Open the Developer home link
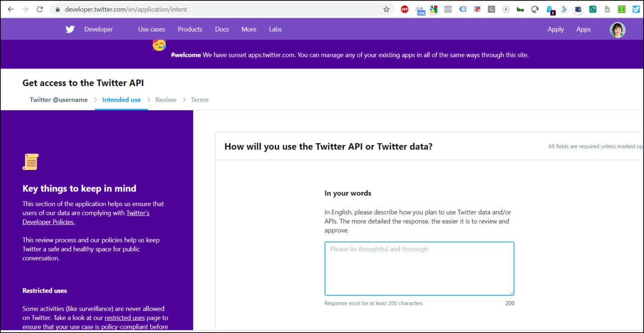Screen dimensions: 644x333 point(98,29)
